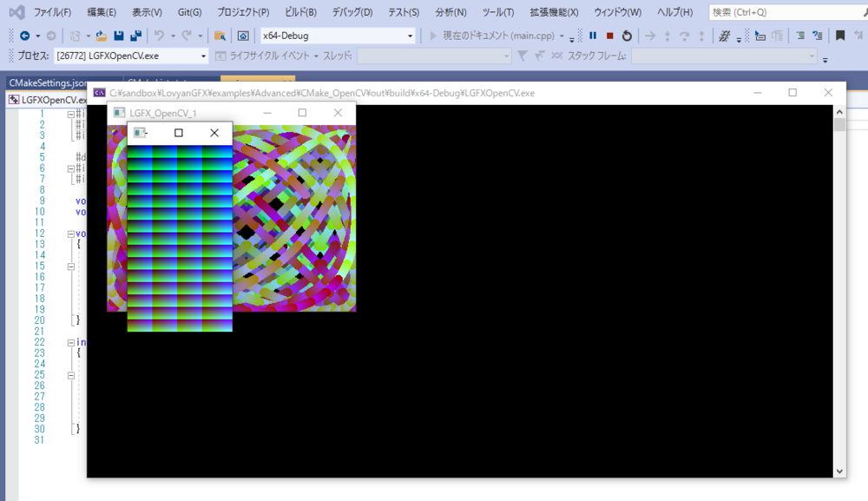Open the 拡張機能(X) menu
This screenshot has width=868, height=501.
point(554,12)
